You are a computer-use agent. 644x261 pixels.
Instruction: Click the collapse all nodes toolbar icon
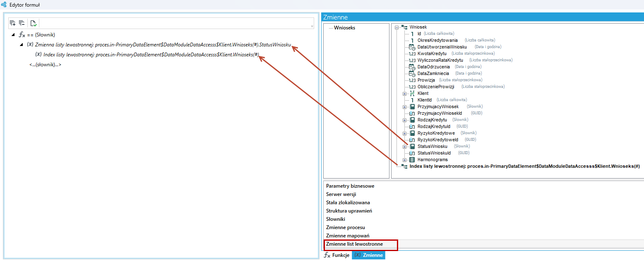[x=22, y=23]
